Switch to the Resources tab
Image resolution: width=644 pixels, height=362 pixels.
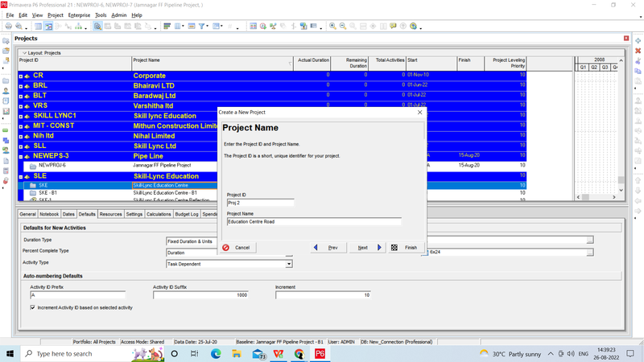pos(110,214)
